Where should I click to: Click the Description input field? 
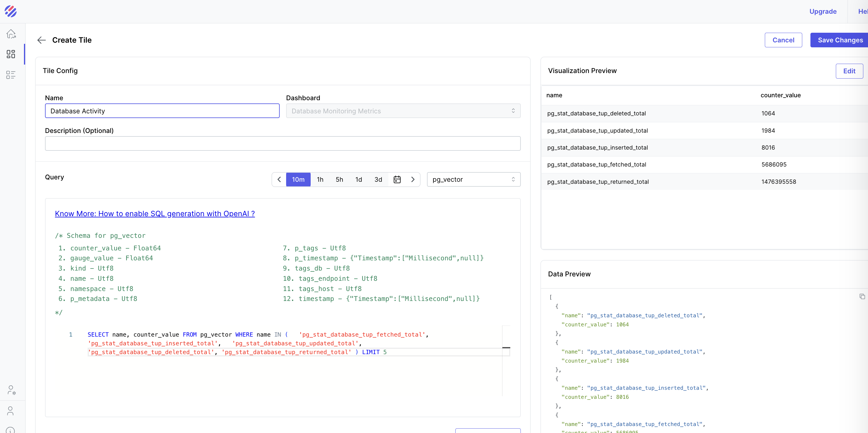click(x=282, y=143)
